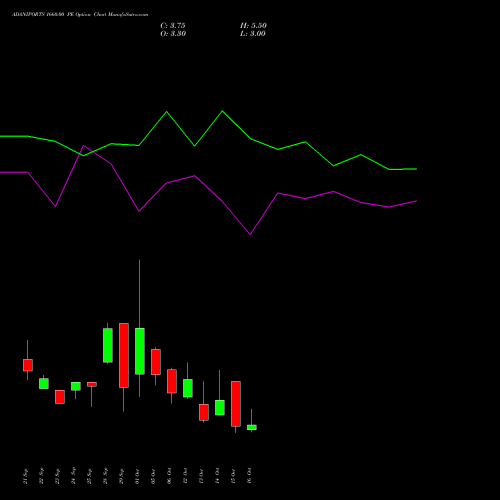Viewport: 500px width, 500px height.
Task: Click the 24 Sep date label
Action: [x=74, y=476]
